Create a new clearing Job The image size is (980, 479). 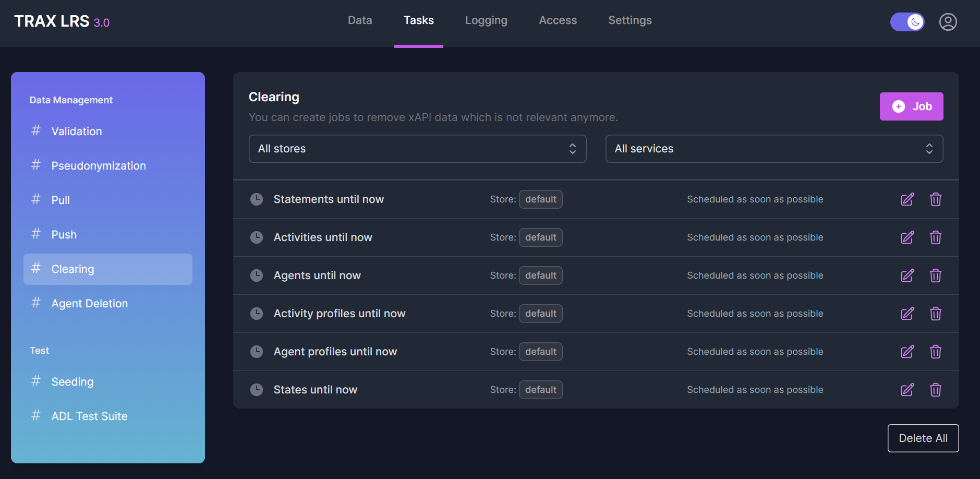click(911, 106)
